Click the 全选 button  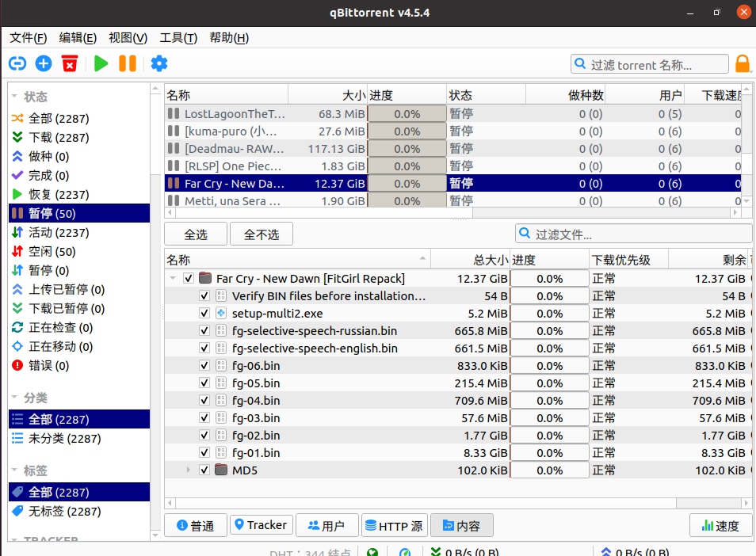[x=196, y=234]
